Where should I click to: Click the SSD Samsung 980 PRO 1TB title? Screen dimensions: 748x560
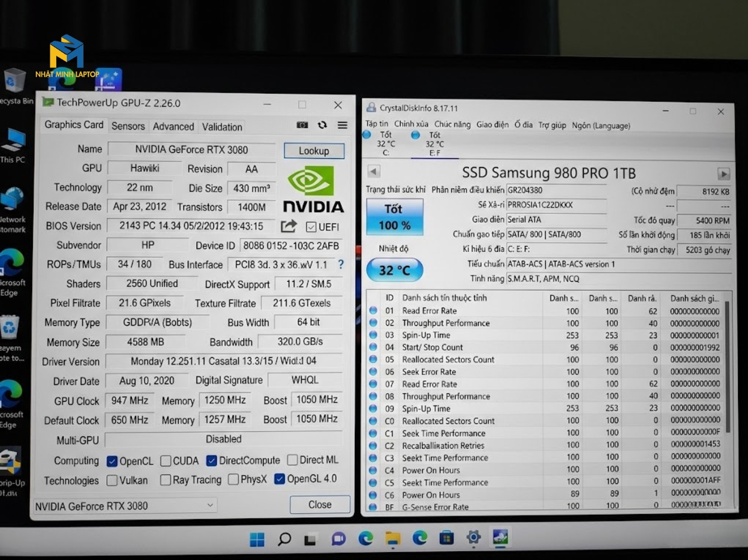548,173
